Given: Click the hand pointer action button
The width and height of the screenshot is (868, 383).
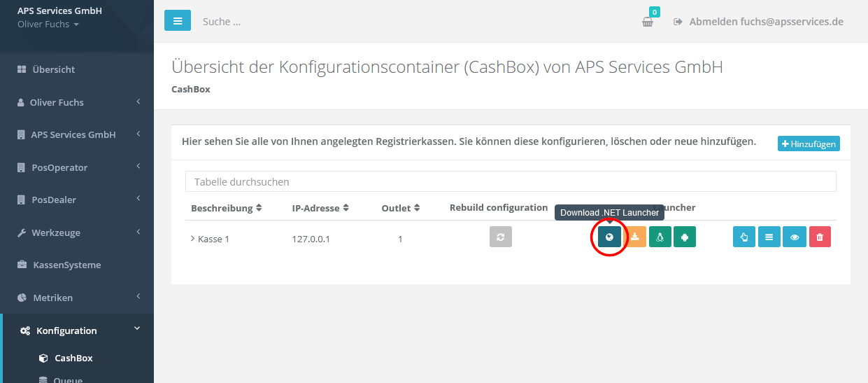Looking at the screenshot, I should (744, 237).
